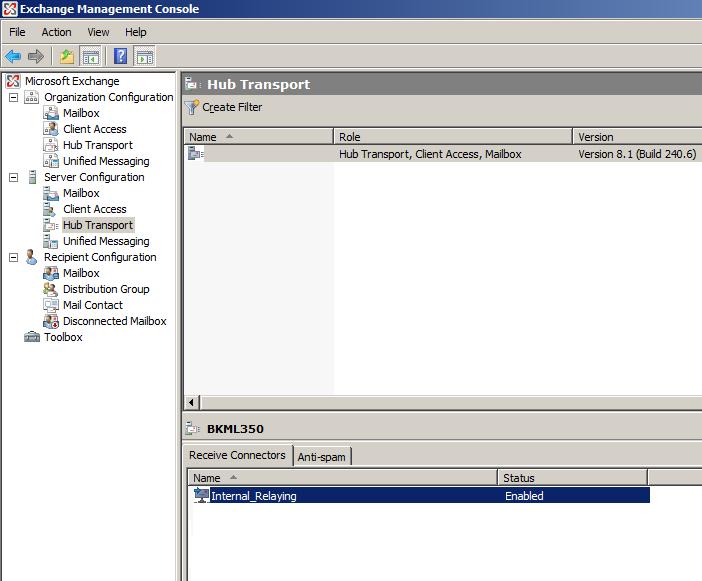Click Client Access icon under Organization Configuration
702x581 pixels.
51,129
